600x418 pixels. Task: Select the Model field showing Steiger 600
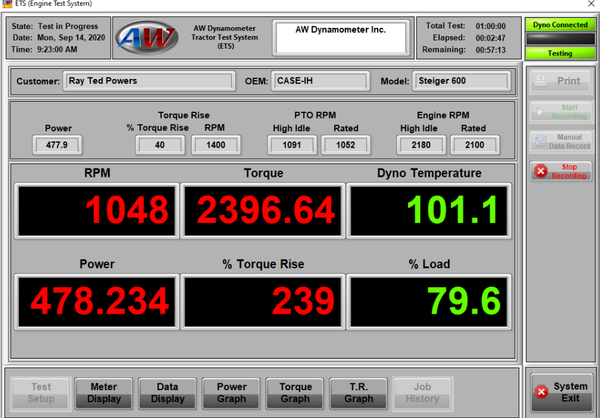pyautogui.click(x=462, y=81)
